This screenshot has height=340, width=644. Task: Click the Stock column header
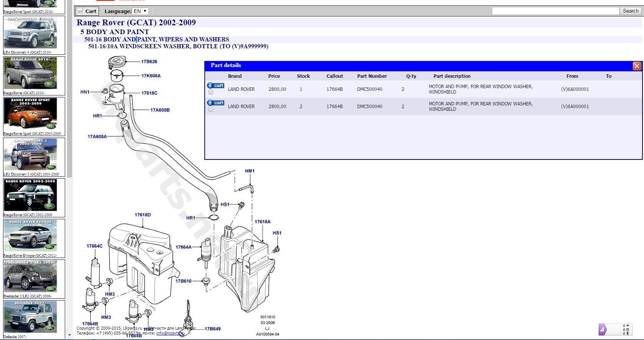pyautogui.click(x=303, y=76)
